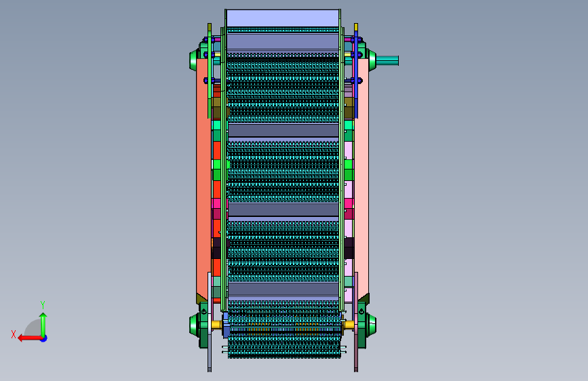
Task: Pick the yellow shaft segment at lower right
Action: (349, 325)
